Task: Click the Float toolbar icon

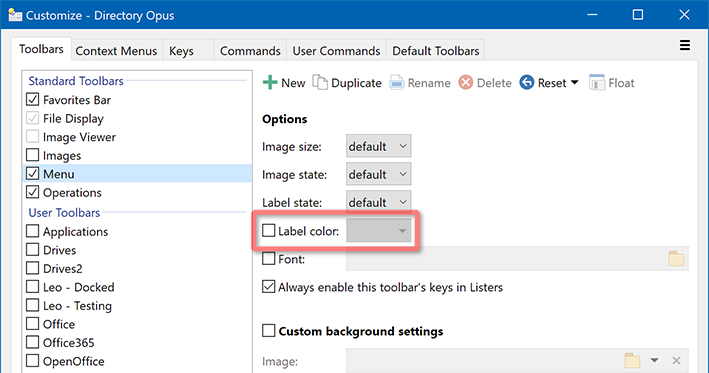Action: pyautogui.click(x=597, y=83)
